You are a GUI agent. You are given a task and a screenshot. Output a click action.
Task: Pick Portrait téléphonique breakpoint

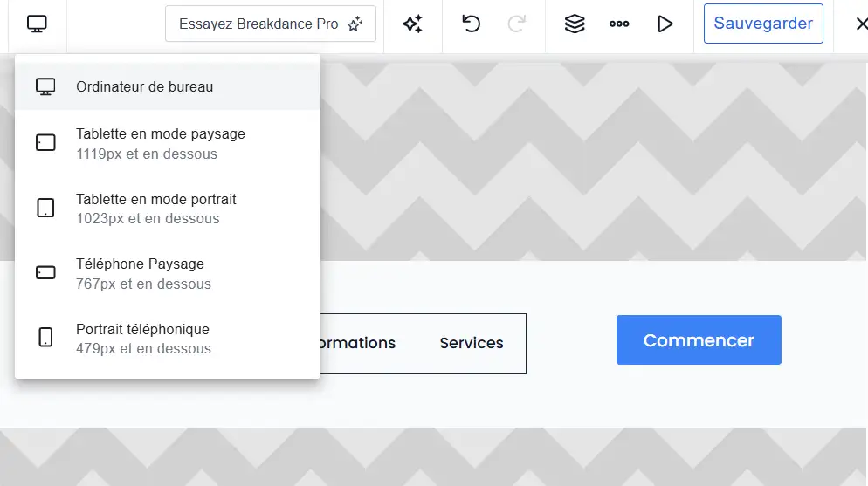coord(167,339)
